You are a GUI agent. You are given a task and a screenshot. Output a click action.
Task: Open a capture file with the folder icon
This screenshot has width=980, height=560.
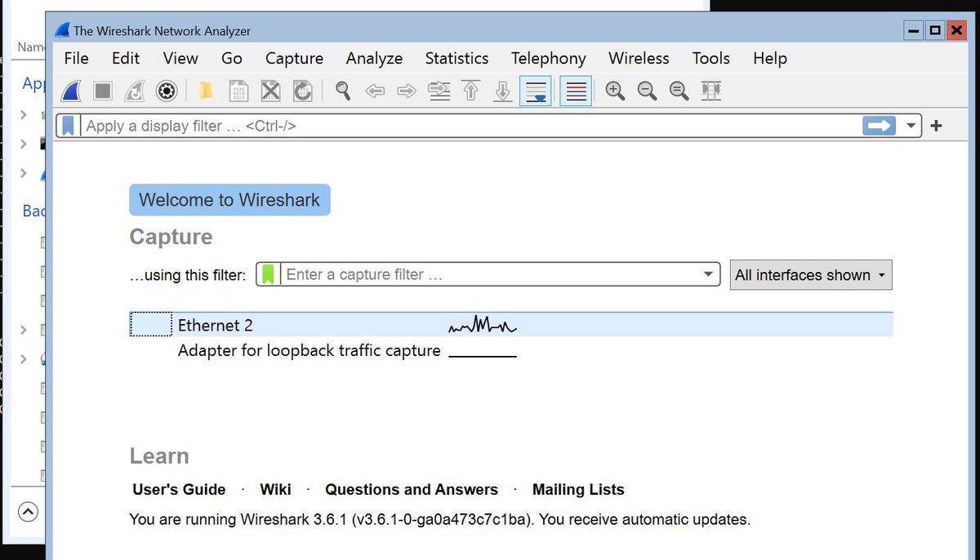207,91
